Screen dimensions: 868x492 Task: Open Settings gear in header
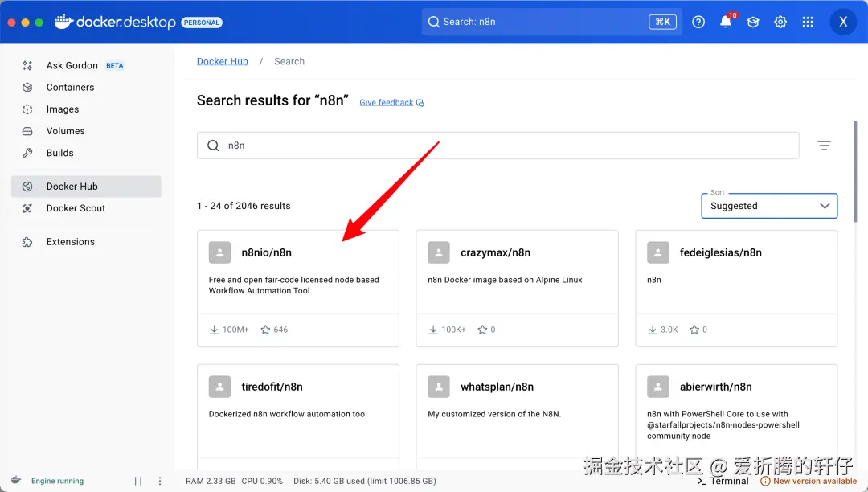click(780, 23)
